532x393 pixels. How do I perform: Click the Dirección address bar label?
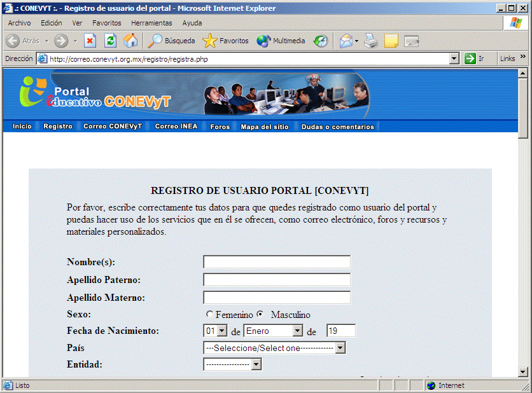coord(18,59)
